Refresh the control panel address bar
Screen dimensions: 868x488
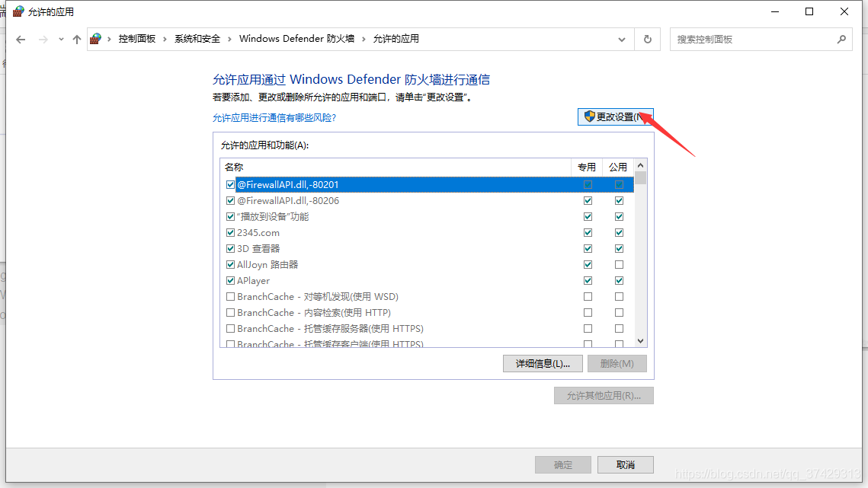point(647,40)
